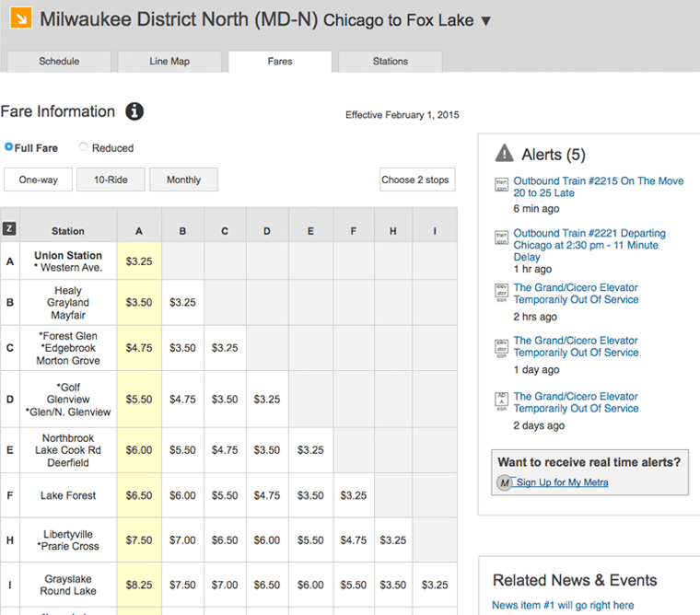Click the Related News & Events heading

tap(575, 580)
